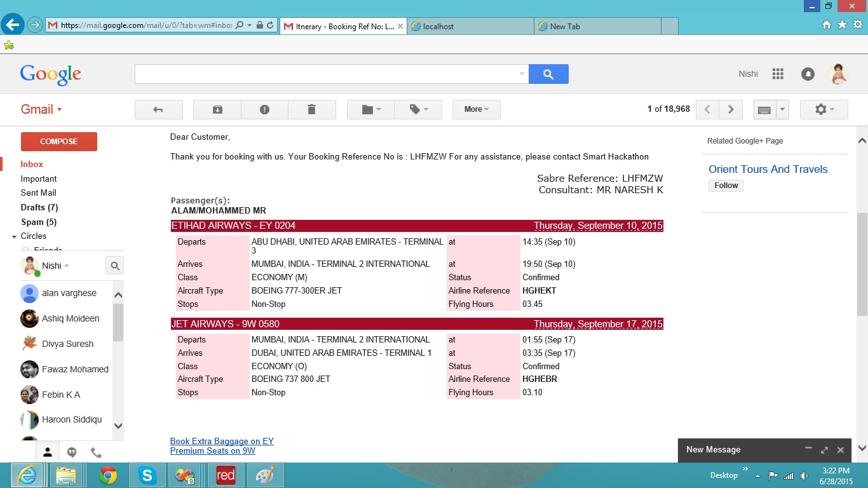
Task: Open the Move to folder dropdown
Action: 371,109
